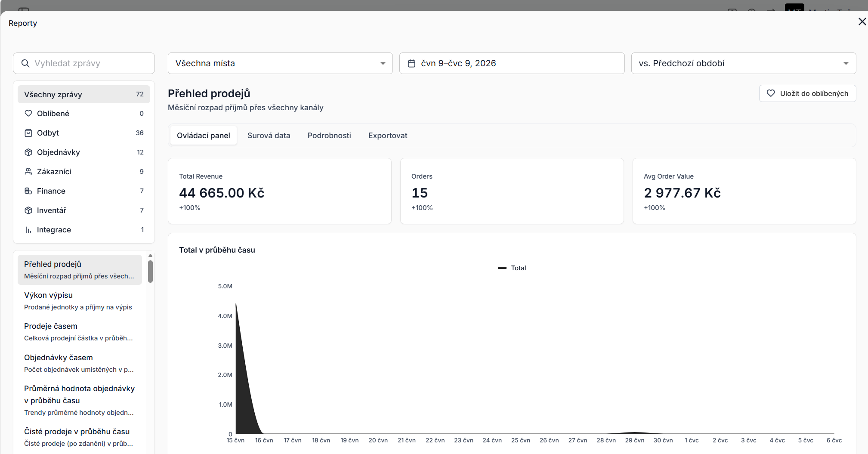Click the Objednávky box icon
Image resolution: width=868 pixels, height=454 pixels.
click(28, 152)
